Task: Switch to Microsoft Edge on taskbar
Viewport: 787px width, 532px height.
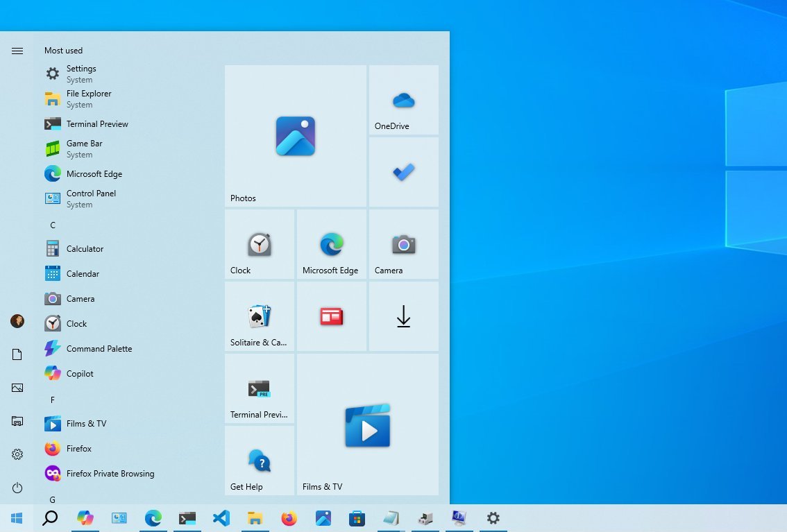Action: (x=153, y=518)
